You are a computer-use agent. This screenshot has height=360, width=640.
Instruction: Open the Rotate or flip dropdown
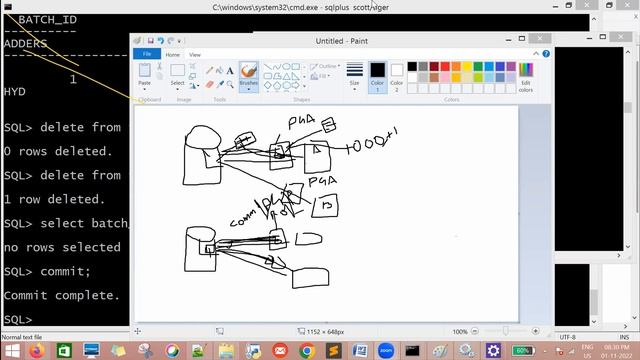coord(194,86)
